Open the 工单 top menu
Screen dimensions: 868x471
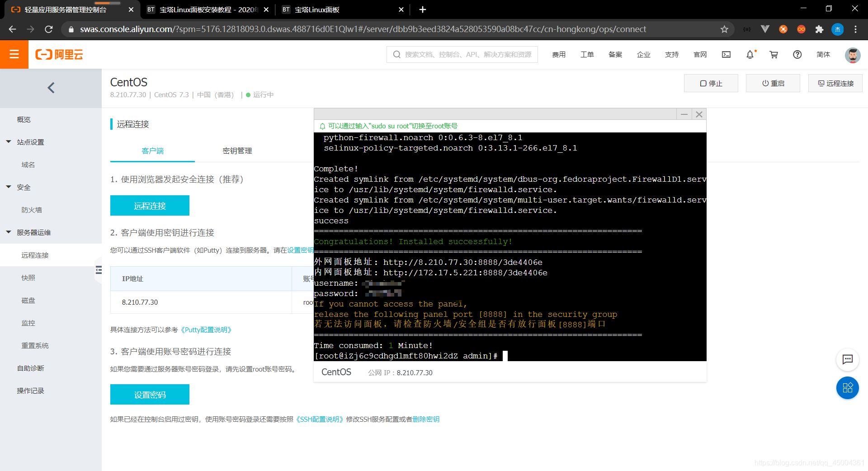587,55
